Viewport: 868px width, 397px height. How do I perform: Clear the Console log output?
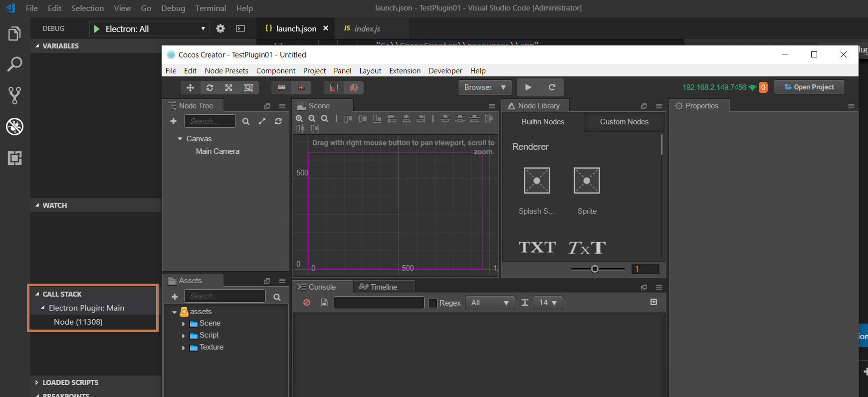pyautogui.click(x=307, y=303)
